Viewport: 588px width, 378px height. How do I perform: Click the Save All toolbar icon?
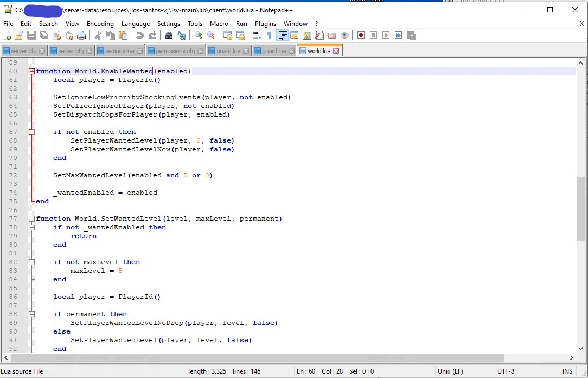pos(44,36)
